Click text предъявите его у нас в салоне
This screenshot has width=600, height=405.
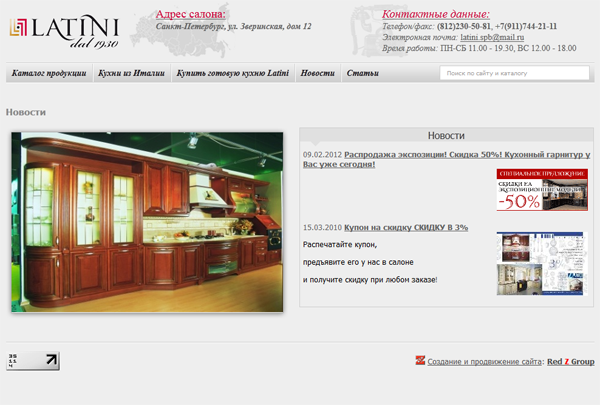tap(358, 262)
